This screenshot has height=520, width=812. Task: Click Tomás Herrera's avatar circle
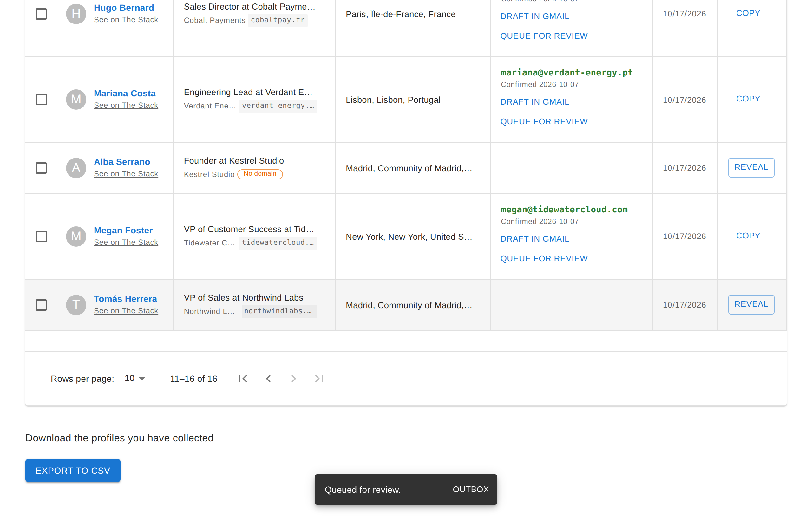click(76, 305)
